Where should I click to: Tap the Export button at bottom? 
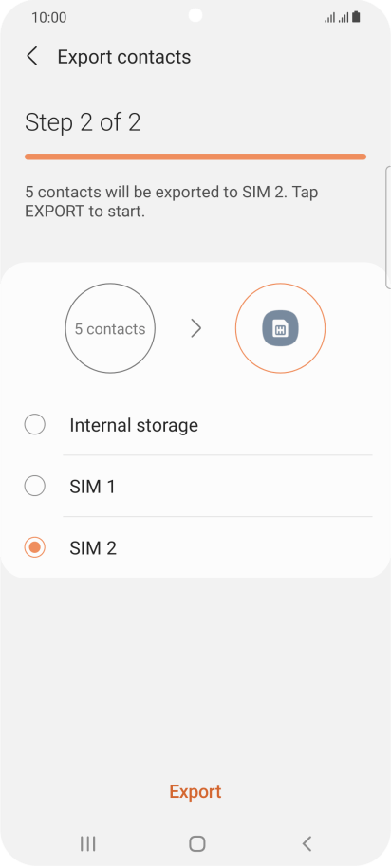coord(195,791)
